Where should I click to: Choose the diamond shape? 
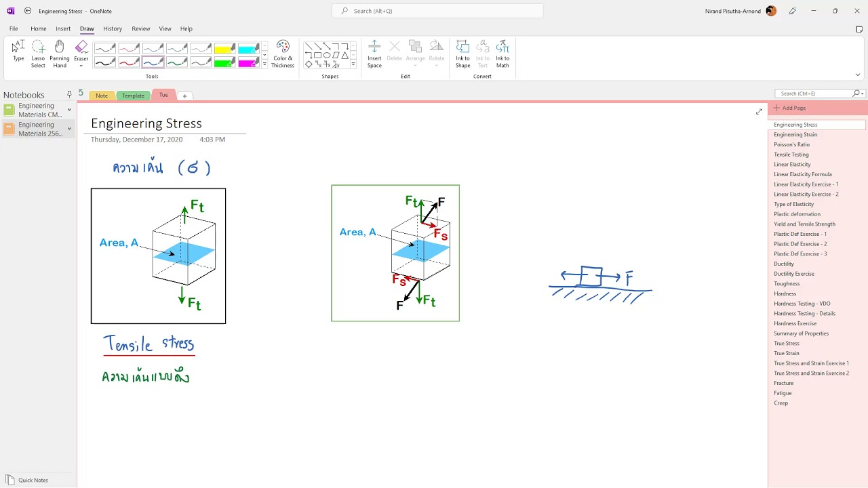click(309, 64)
